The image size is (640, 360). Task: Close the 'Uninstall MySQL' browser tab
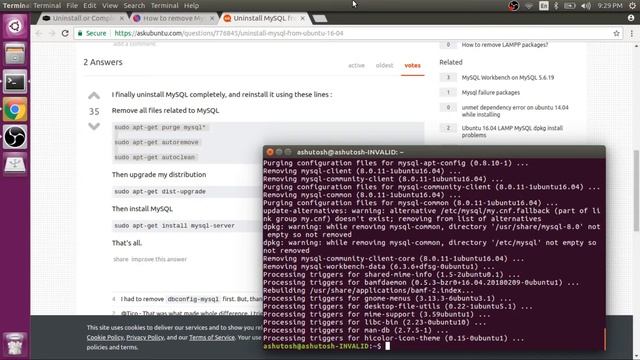302,18
